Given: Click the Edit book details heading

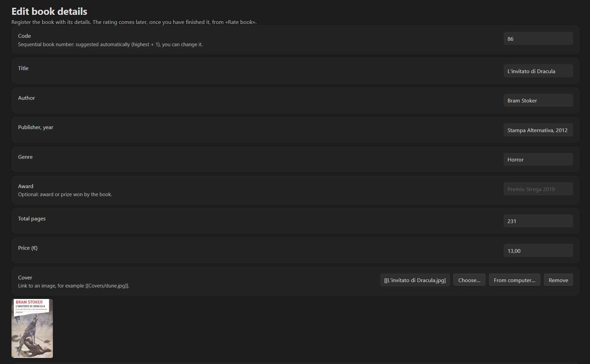Looking at the screenshot, I should [x=49, y=11].
